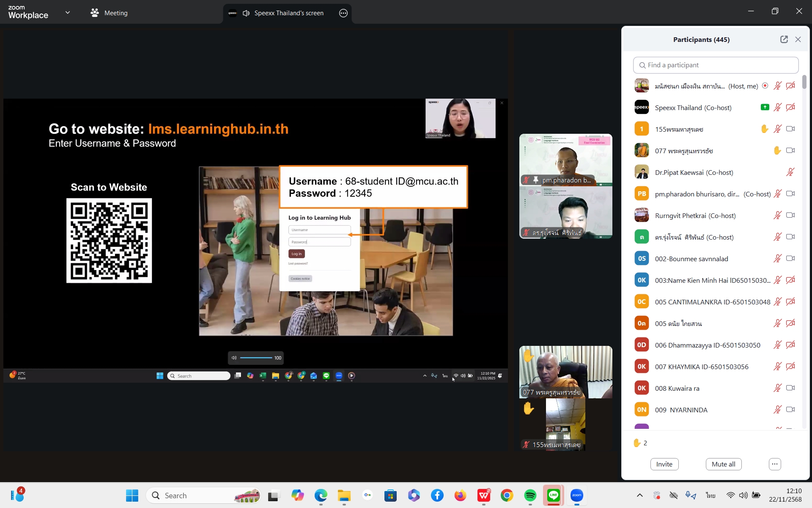Click the Meeting people icon in title bar
The width and height of the screenshot is (812, 508).
(95, 13)
